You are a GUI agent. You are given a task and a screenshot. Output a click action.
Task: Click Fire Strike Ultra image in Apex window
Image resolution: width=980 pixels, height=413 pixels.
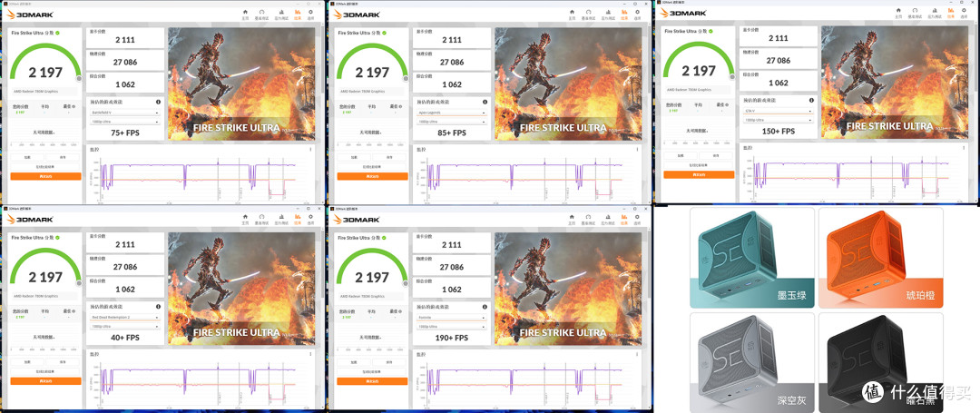tap(568, 83)
